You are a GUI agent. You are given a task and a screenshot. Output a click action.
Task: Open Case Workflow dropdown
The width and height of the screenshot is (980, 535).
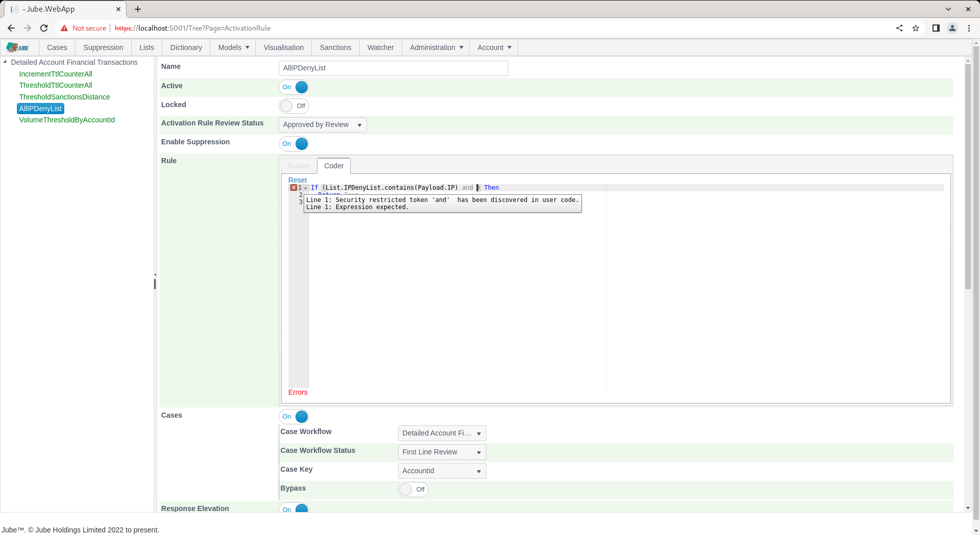[442, 434]
